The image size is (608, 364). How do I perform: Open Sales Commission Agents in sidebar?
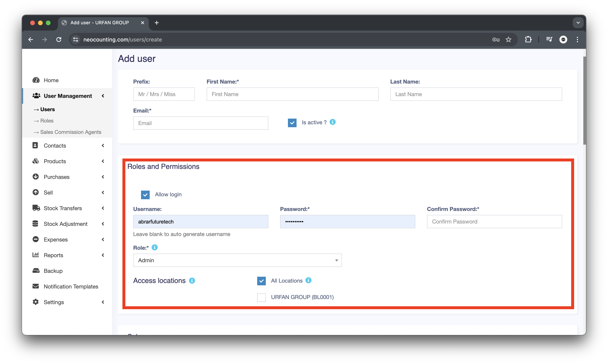pyautogui.click(x=71, y=132)
